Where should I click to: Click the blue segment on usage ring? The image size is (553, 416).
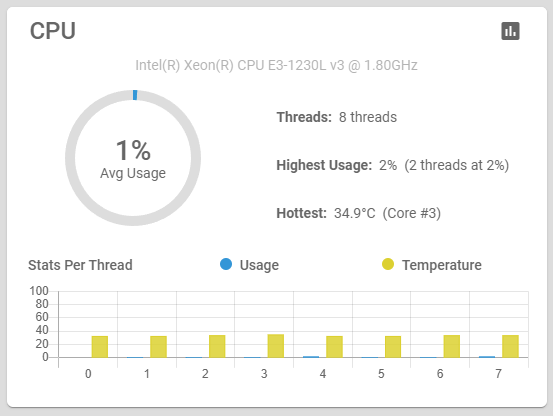(135, 95)
